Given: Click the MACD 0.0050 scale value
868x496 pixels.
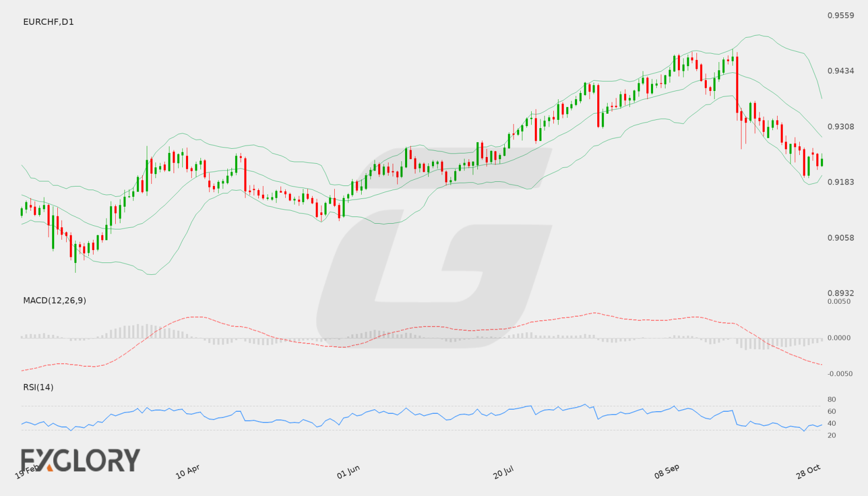Looking at the screenshot, I should tap(839, 301).
